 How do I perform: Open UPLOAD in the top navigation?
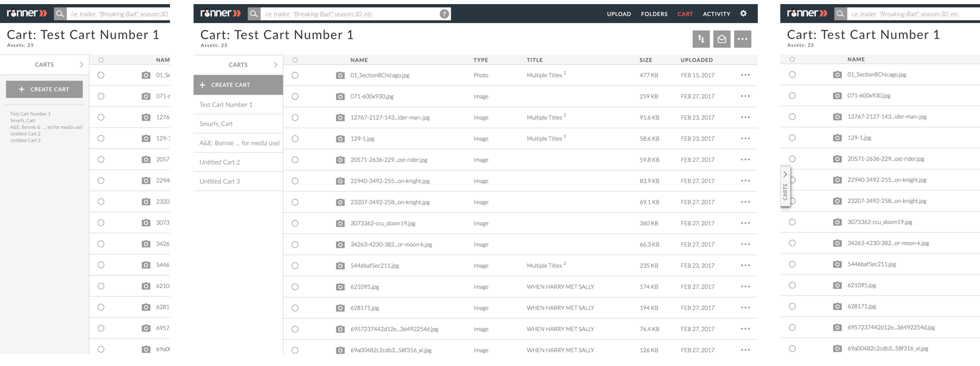point(619,14)
